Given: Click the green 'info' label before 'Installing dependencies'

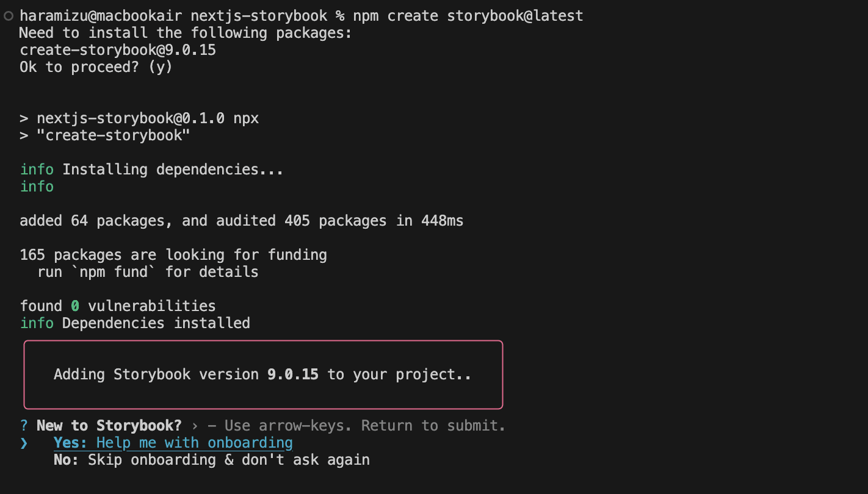Looking at the screenshot, I should [x=37, y=170].
